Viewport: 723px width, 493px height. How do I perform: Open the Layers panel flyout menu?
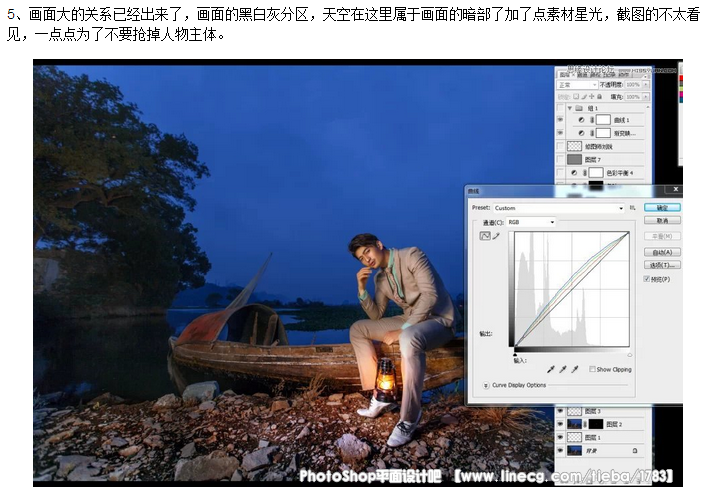tap(646, 75)
